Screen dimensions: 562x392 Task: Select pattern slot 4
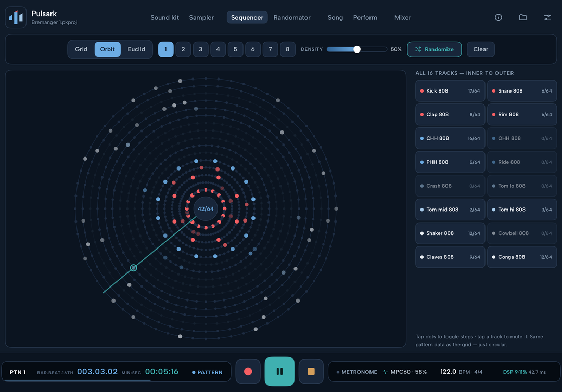click(x=218, y=49)
